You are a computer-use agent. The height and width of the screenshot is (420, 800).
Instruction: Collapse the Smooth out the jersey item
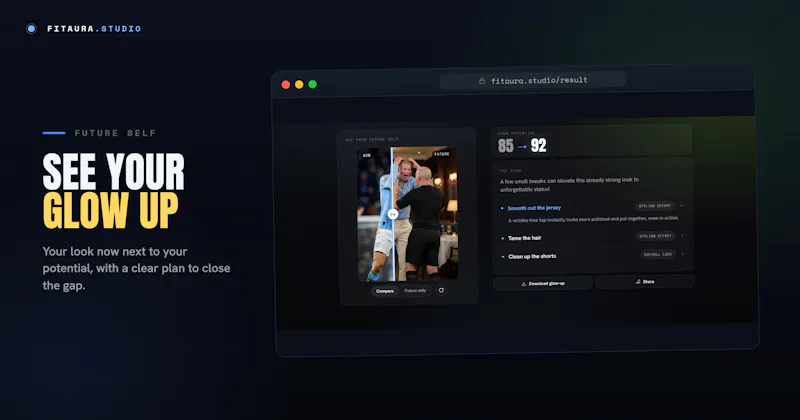(682, 206)
